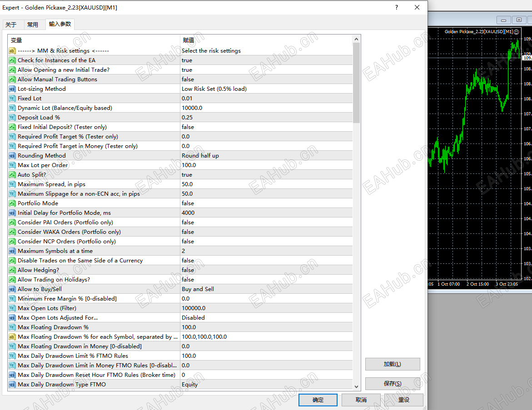Click the 取消 cancel button
The image size is (532, 410).
pos(361,400)
